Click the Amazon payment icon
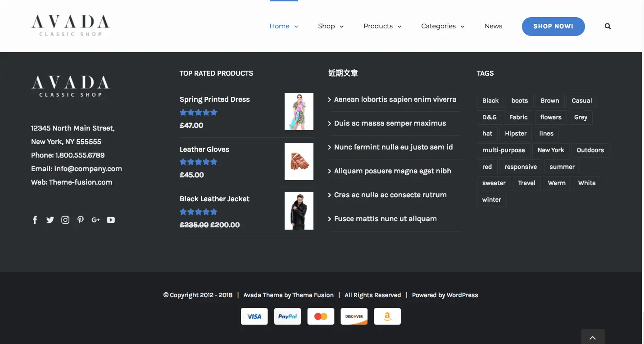 click(x=387, y=316)
